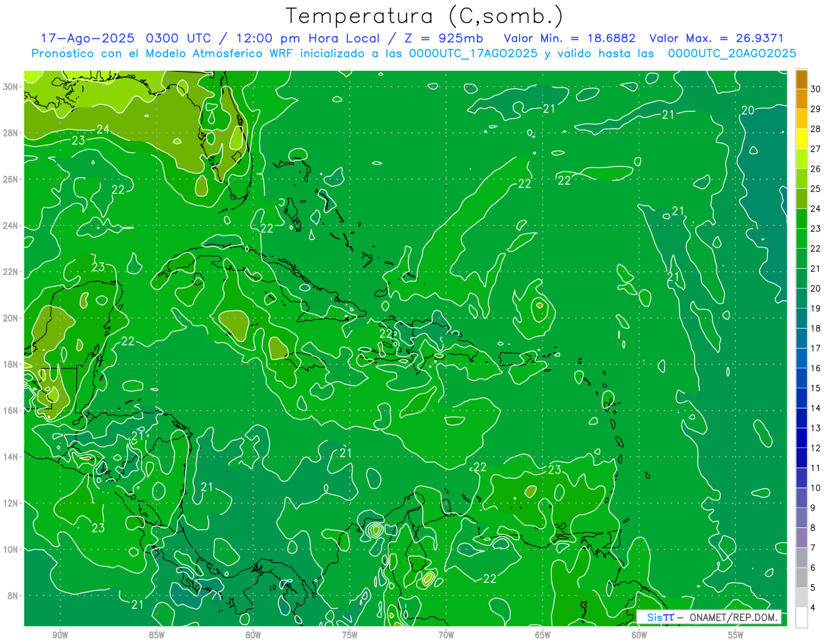Viewport: 834px width, 644px height.
Task: Click the title "Temperatura (C,somb.)"
Action: 425,16
